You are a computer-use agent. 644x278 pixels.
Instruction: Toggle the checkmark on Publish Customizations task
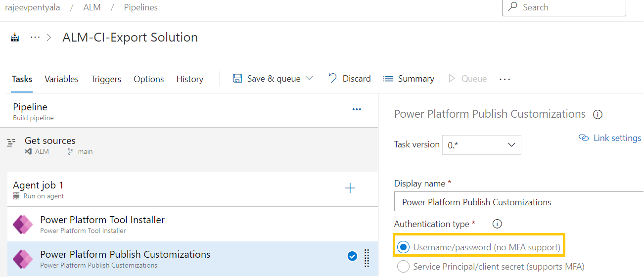352,256
